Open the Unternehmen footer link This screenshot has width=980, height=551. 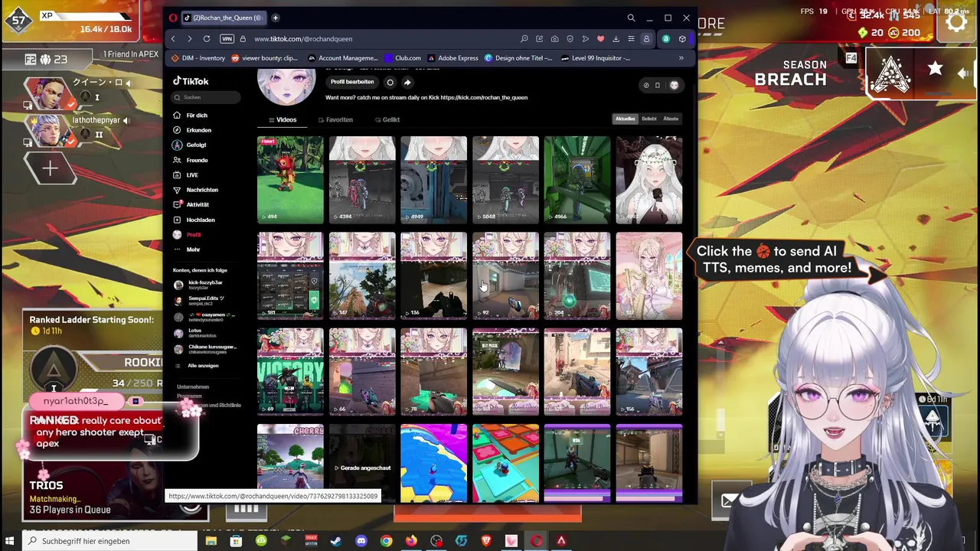[193, 387]
